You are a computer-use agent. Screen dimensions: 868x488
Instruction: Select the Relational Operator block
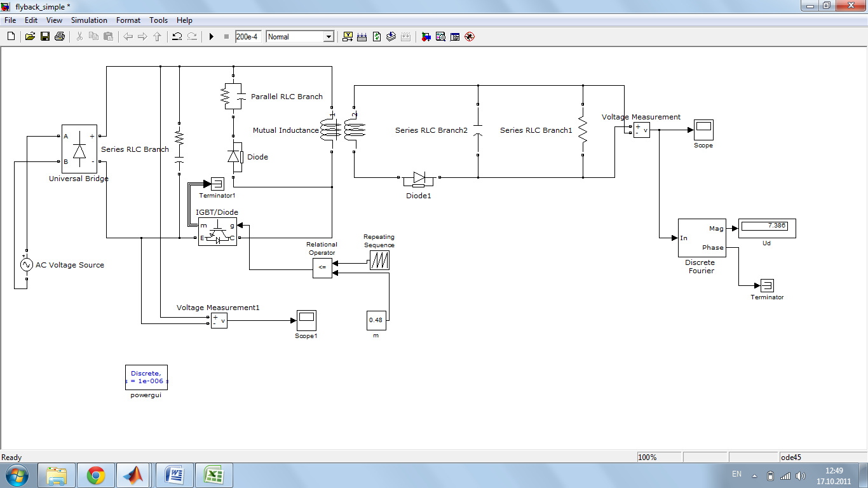322,268
